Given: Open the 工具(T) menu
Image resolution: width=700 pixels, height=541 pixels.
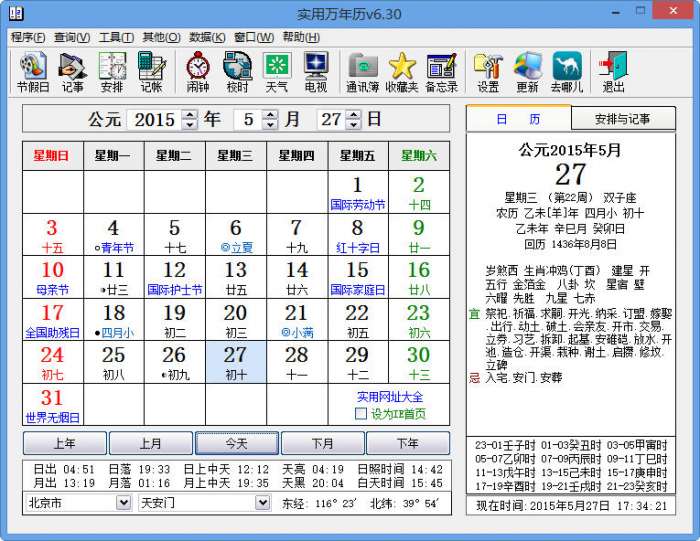Looking at the screenshot, I should (x=116, y=37).
